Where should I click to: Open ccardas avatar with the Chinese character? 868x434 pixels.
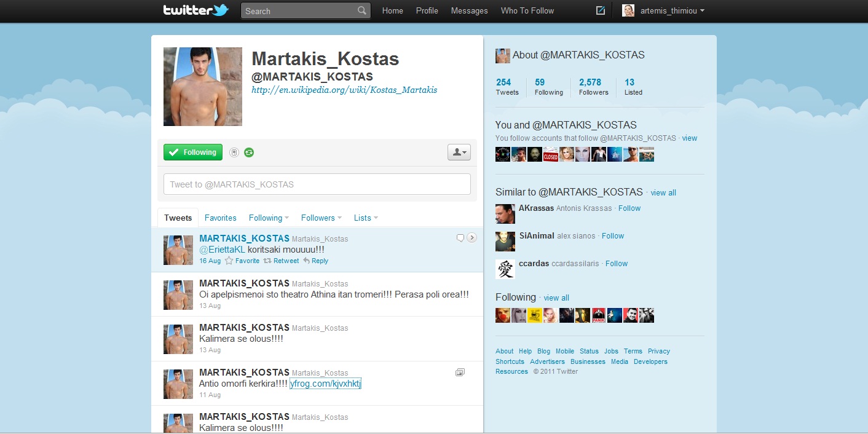(505, 269)
